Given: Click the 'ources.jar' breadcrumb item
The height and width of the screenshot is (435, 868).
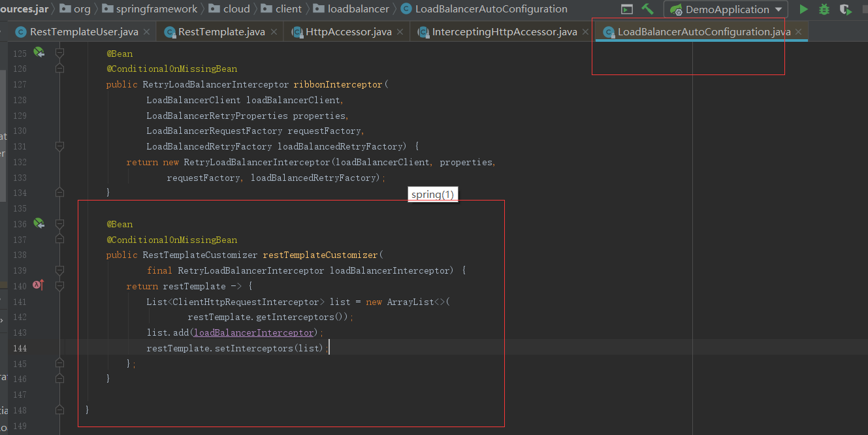Looking at the screenshot, I should pyautogui.click(x=24, y=9).
